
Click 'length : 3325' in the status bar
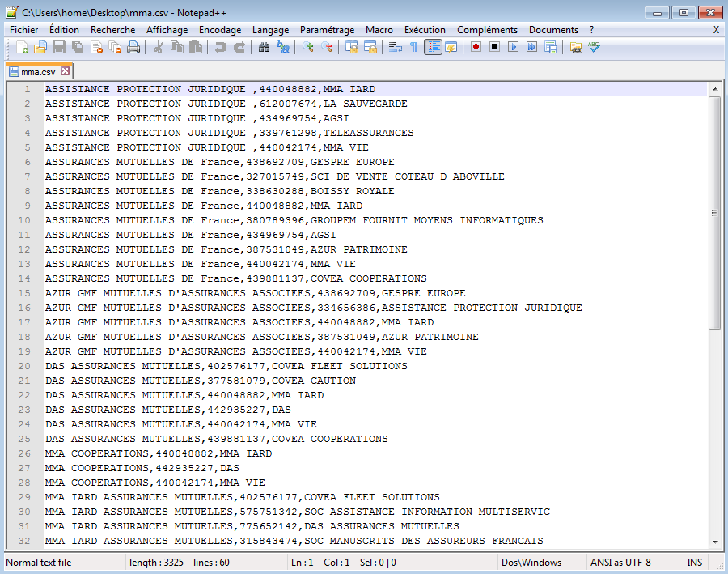tap(156, 563)
